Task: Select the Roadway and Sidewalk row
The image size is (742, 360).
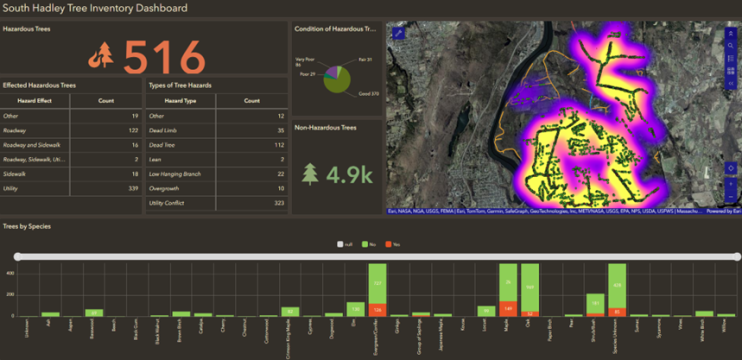Action: 71,145
